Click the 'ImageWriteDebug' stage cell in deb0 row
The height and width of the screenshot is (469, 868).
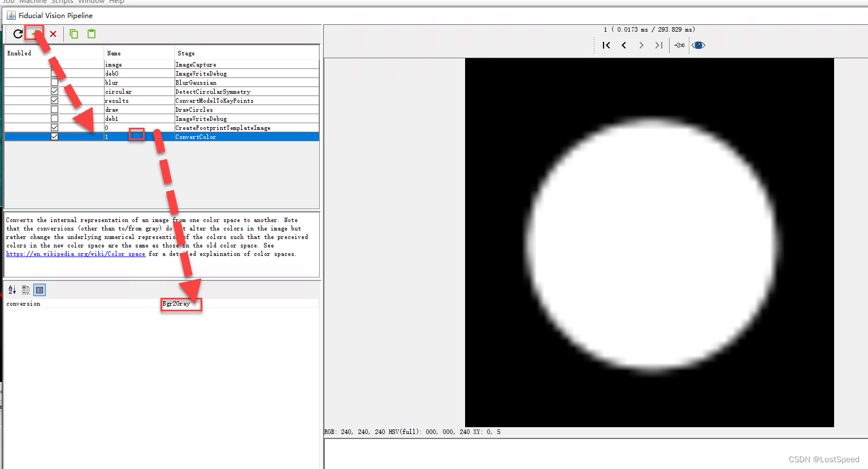[247, 73]
